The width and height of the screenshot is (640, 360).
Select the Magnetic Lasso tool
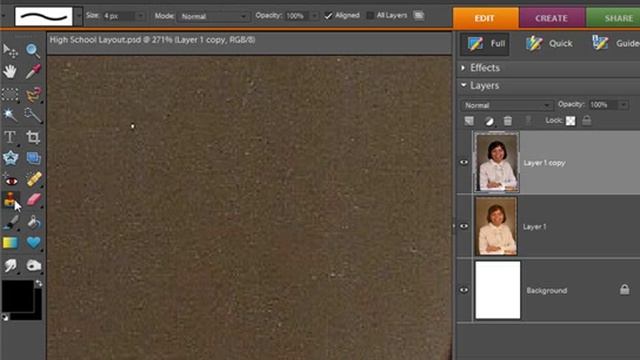point(33,94)
